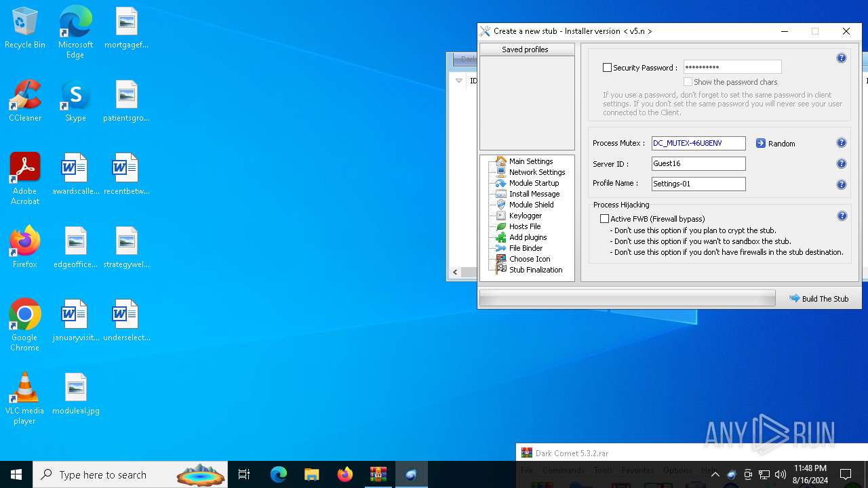Open Hosts File section

pos(525,226)
